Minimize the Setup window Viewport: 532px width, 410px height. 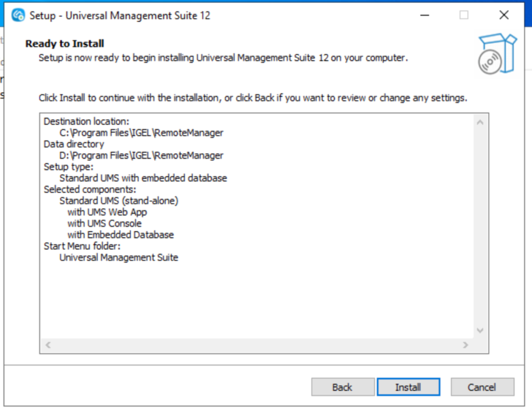click(x=425, y=15)
